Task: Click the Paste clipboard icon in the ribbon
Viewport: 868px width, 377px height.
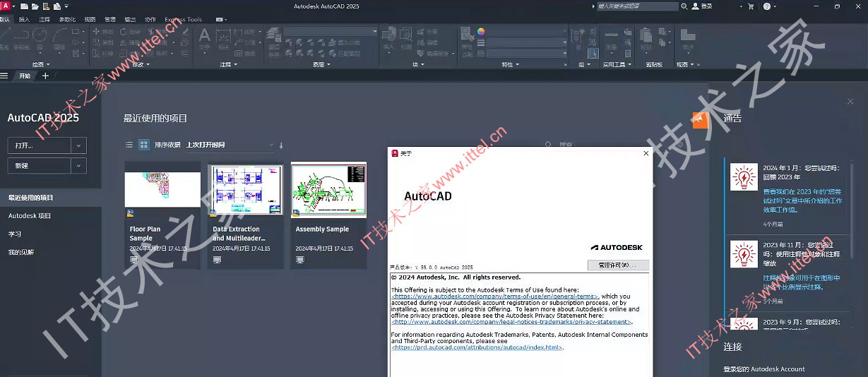Action: point(646,34)
